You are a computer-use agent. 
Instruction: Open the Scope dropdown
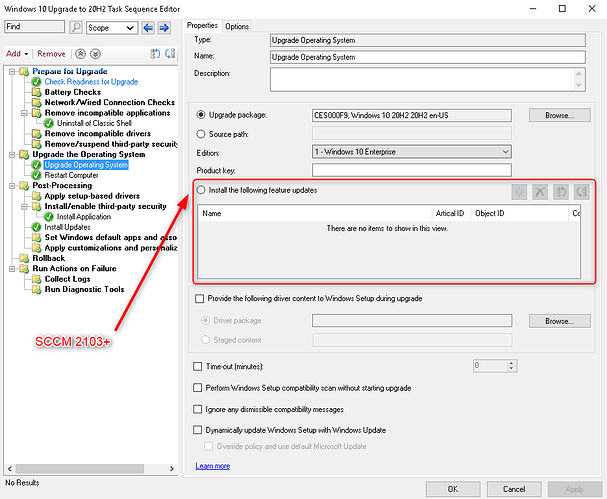click(x=112, y=28)
